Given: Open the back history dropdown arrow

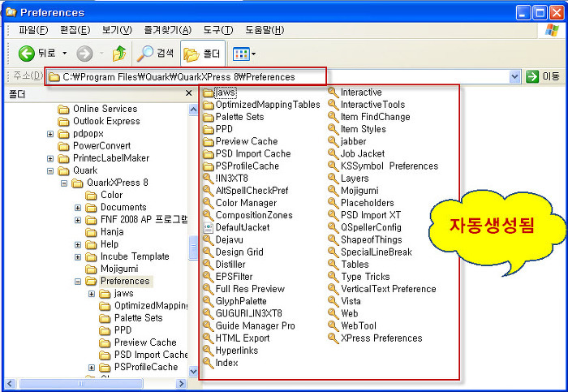Looking at the screenshot, I should tap(65, 54).
